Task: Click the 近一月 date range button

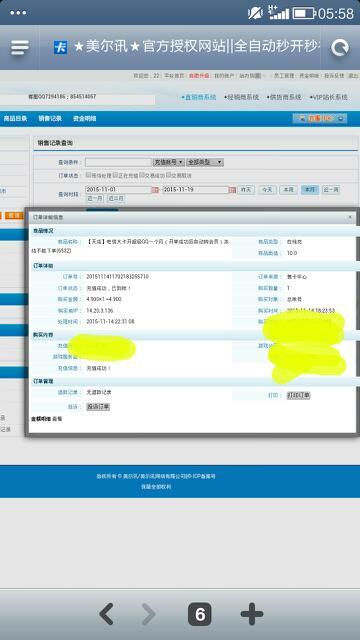Action: (95, 199)
